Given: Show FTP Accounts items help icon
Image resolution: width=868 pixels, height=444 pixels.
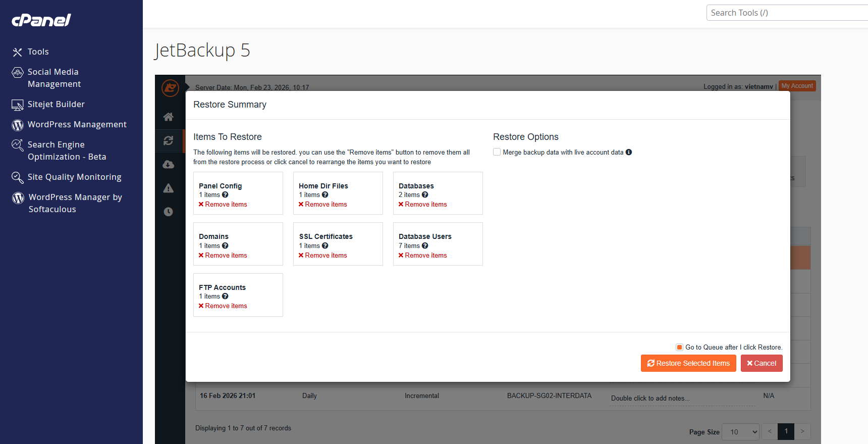Looking at the screenshot, I should pyautogui.click(x=225, y=296).
